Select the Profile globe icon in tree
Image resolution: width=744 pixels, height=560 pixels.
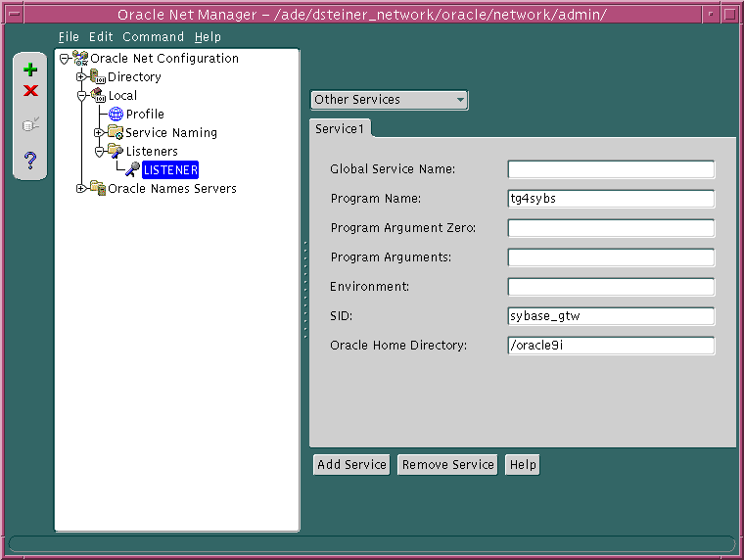116,115
